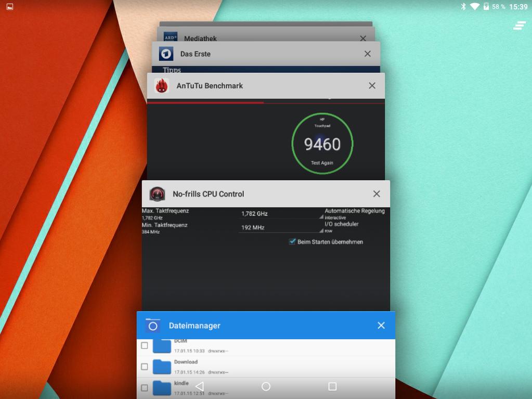Tap the Dateimanager app icon
Viewport: 532px width, 399px height.
click(x=153, y=325)
